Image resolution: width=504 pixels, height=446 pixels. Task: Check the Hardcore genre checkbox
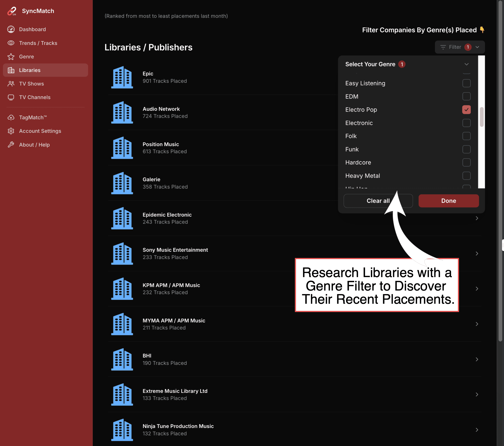(467, 162)
